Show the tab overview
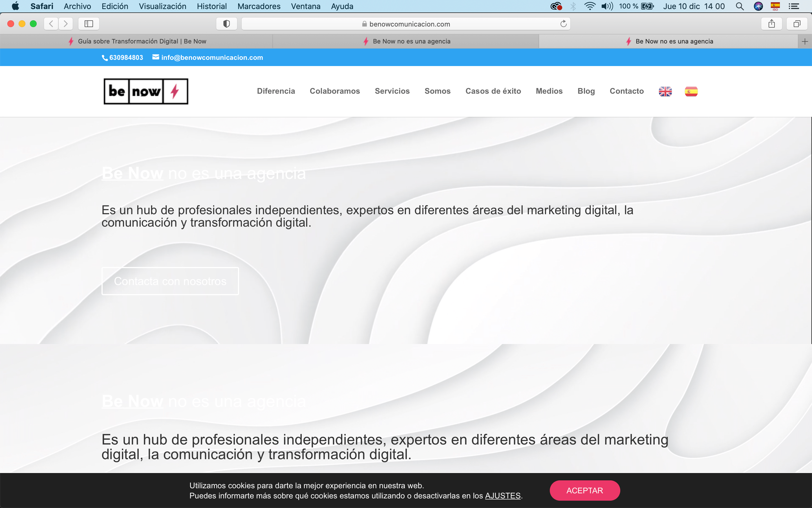The image size is (812, 508). point(797,24)
